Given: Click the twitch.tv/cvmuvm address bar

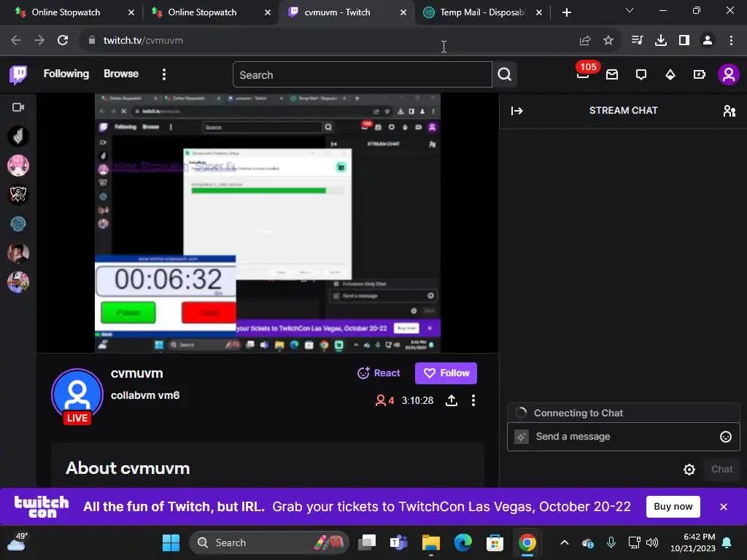Looking at the screenshot, I should (x=329, y=41).
